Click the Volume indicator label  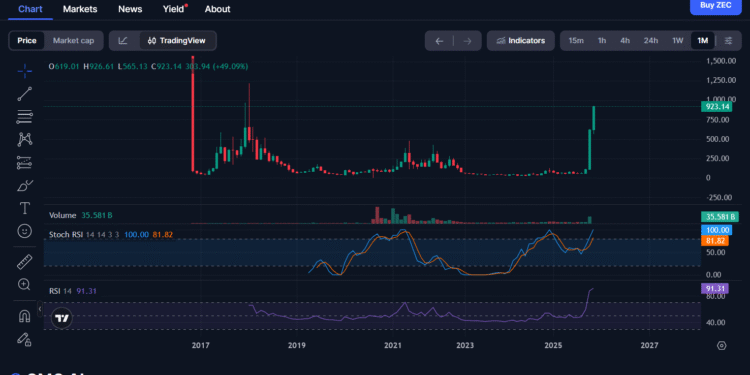pos(64,215)
